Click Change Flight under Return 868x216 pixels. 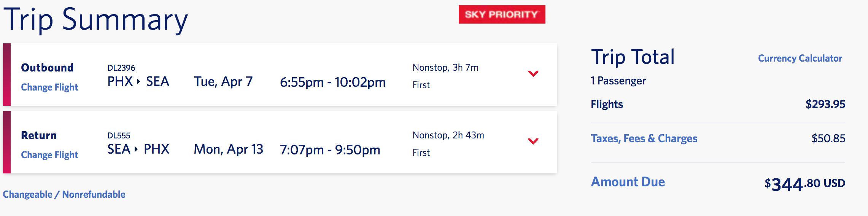49,155
